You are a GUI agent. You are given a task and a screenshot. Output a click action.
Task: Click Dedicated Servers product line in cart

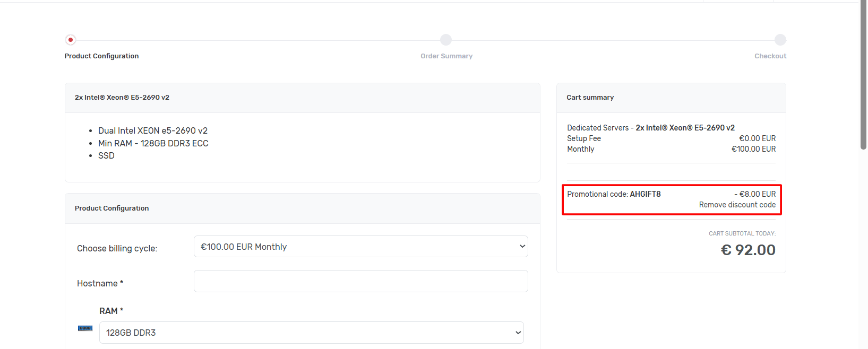[651, 128]
